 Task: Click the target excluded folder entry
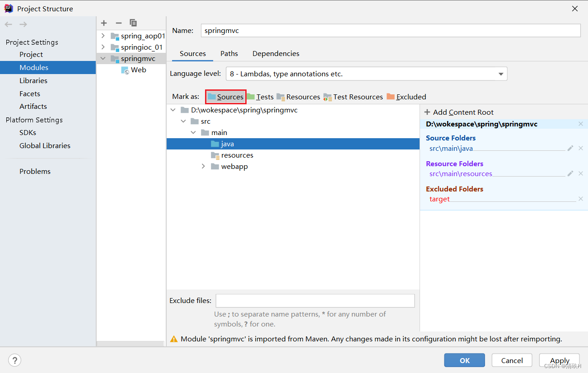click(x=439, y=199)
